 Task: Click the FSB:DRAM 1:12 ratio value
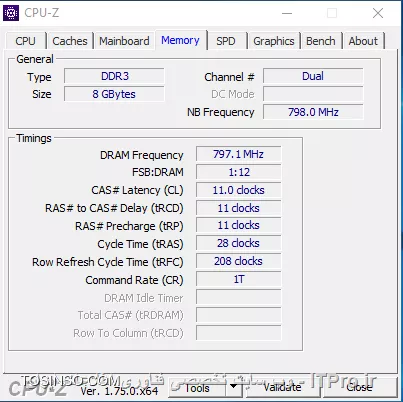(239, 172)
